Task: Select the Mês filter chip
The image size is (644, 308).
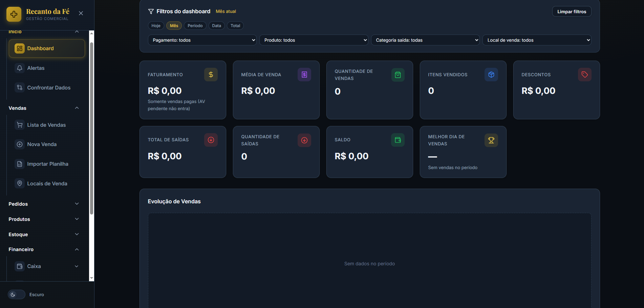Action: [174, 26]
